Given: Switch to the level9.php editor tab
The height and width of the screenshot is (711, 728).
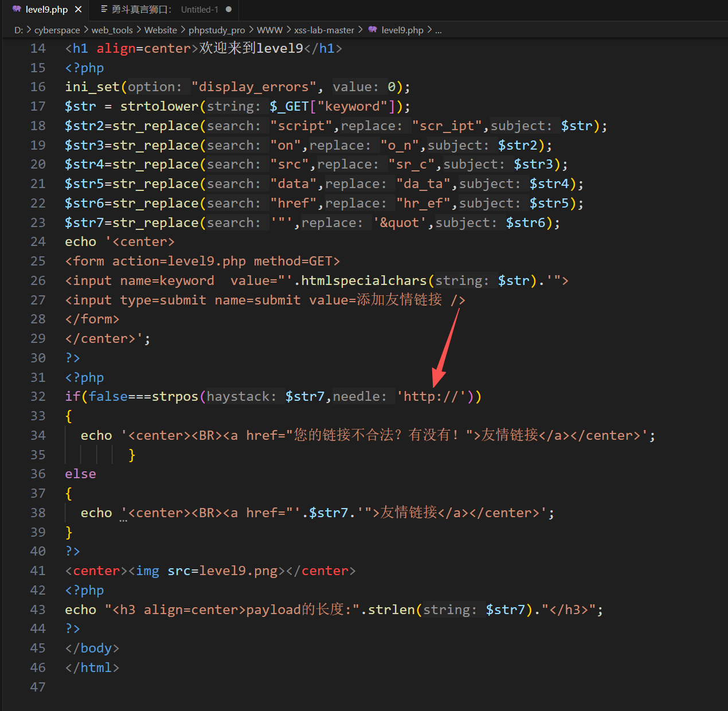Looking at the screenshot, I should click(46, 10).
